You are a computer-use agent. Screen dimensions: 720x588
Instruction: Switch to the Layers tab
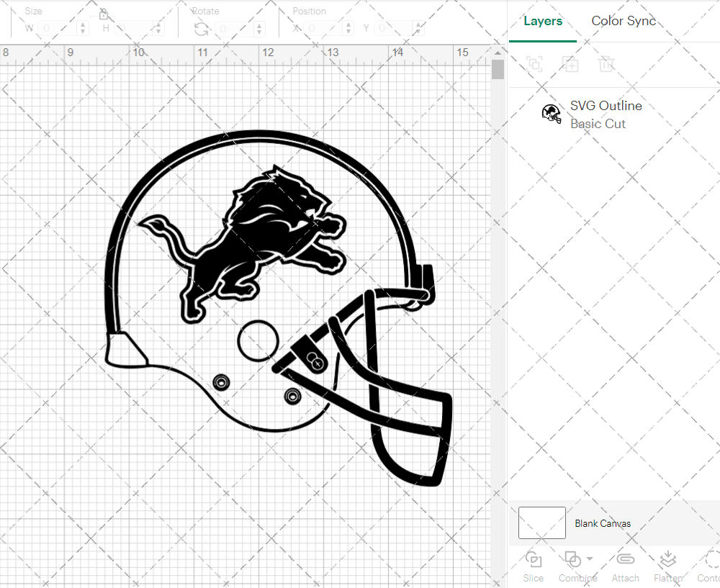pos(543,21)
